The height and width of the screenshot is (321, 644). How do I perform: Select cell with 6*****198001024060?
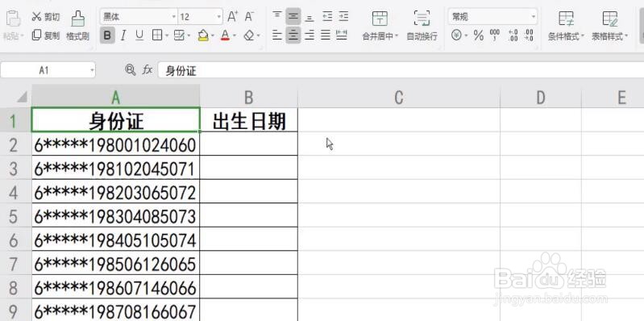[116, 144]
